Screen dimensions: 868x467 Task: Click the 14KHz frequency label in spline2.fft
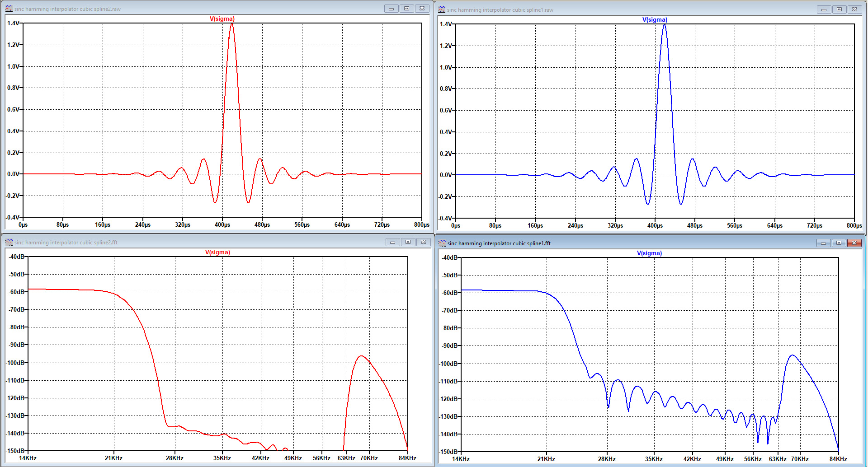28,458
